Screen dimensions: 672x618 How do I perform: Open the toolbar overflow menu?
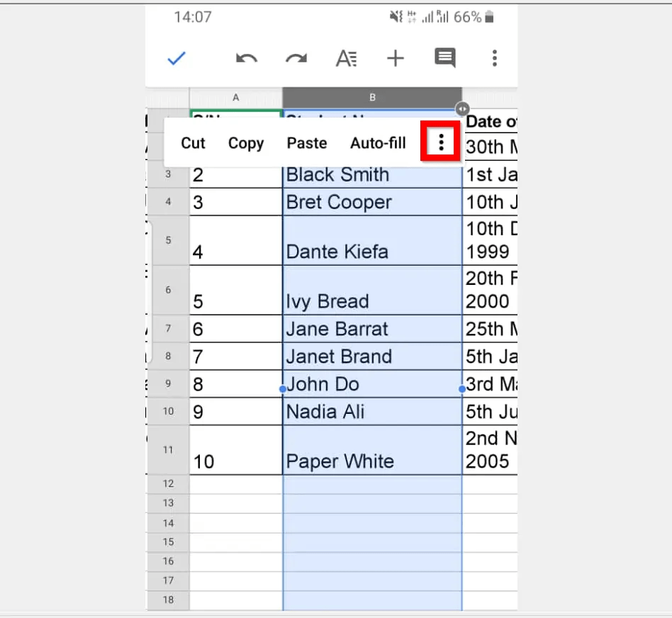pos(494,59)
